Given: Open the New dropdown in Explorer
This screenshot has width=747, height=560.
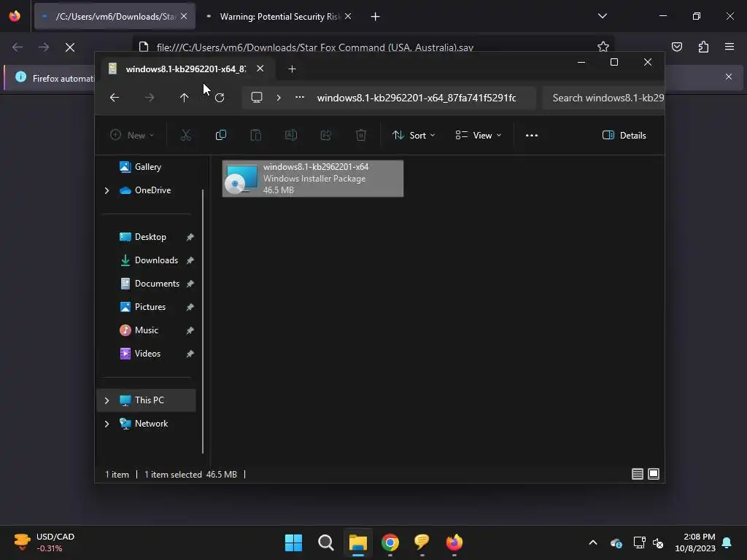Looking at the screenshot, I should [x=132, y=135].
